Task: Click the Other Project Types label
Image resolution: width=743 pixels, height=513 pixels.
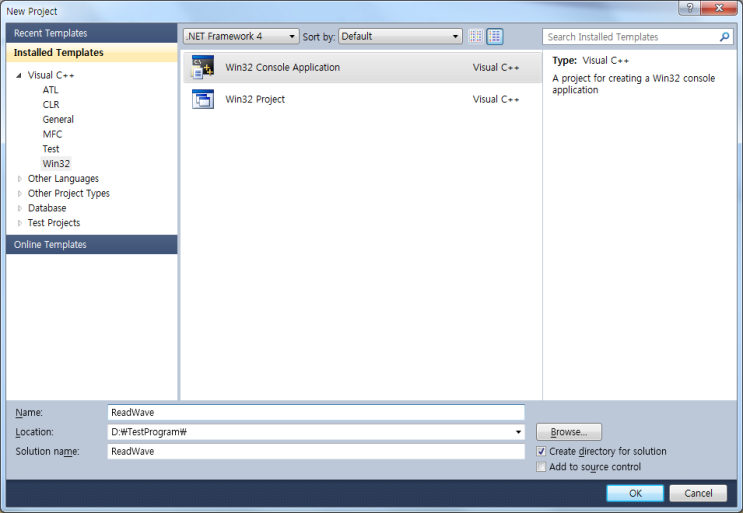Action: coord(69,193)
